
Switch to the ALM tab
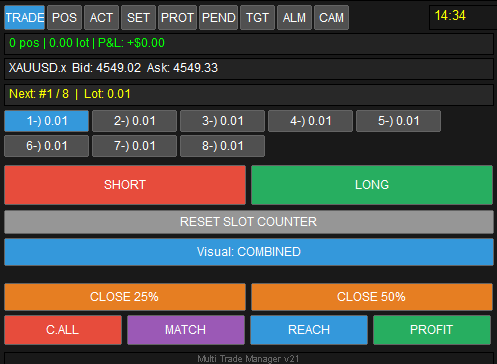pyautogui.click(x=294, y=18)
